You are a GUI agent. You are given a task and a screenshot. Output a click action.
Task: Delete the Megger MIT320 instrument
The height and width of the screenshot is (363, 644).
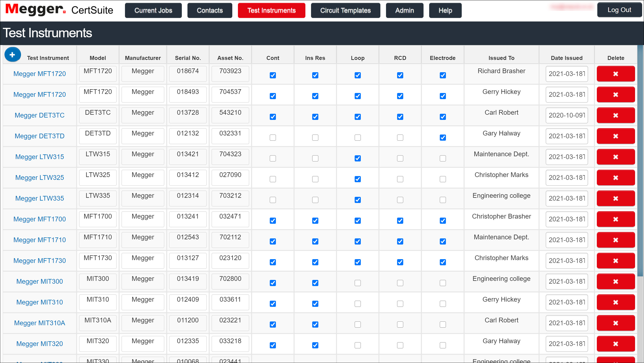point(615,344)
